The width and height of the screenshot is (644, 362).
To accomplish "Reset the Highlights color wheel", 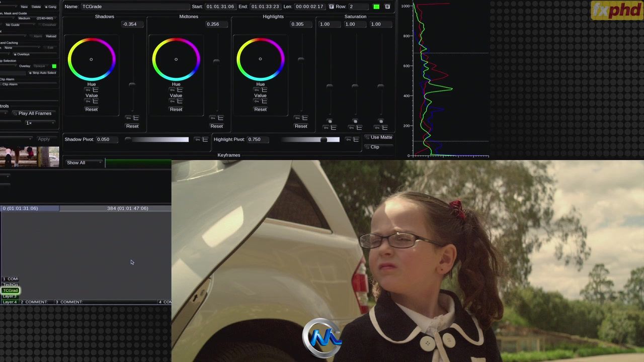I will coord(261,109).
